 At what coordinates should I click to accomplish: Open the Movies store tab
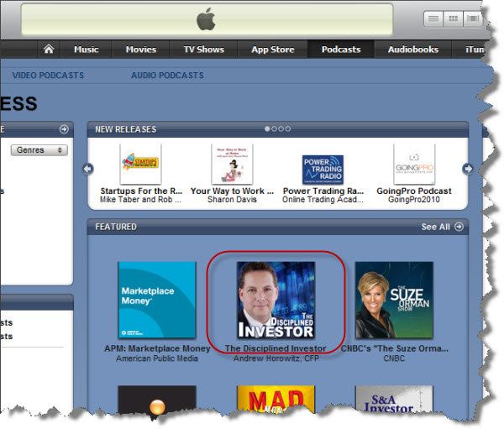pos(141,50)
